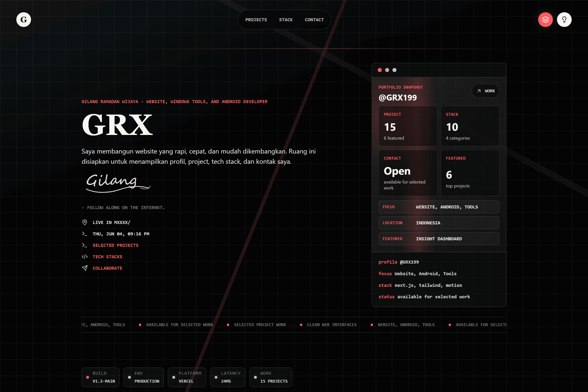
Task: Click the Focus Website, Android, Tools row
Action: [439, 207]
